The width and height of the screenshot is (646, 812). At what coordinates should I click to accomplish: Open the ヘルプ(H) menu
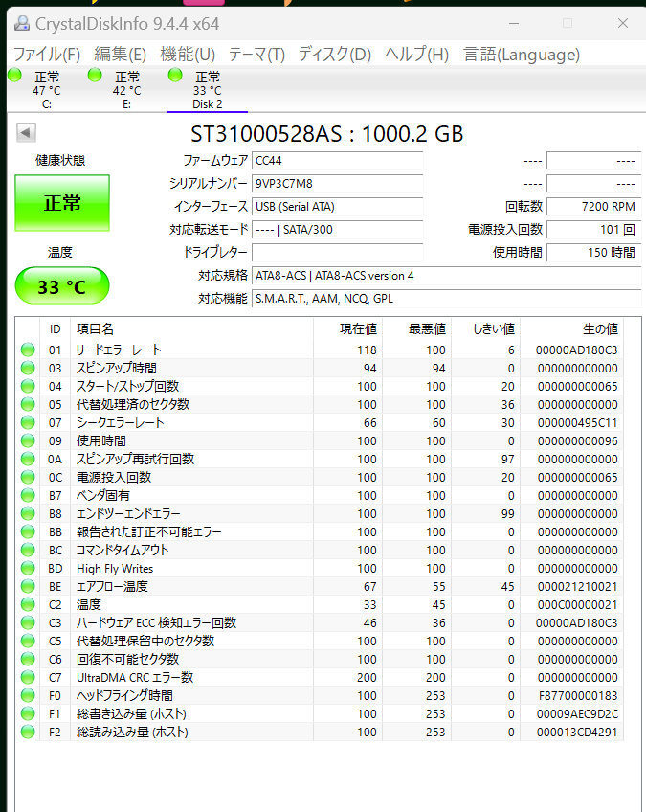coord(416,54)
